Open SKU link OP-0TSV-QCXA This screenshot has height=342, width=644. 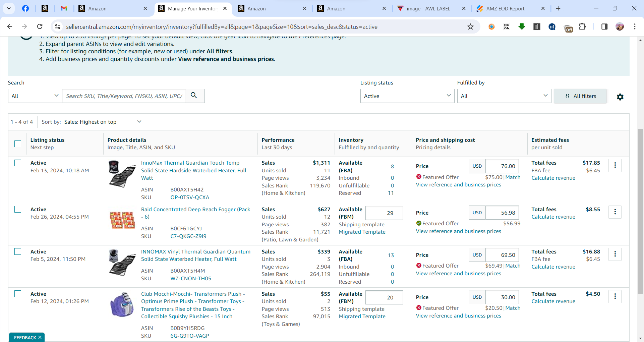(x=190, y=197)
